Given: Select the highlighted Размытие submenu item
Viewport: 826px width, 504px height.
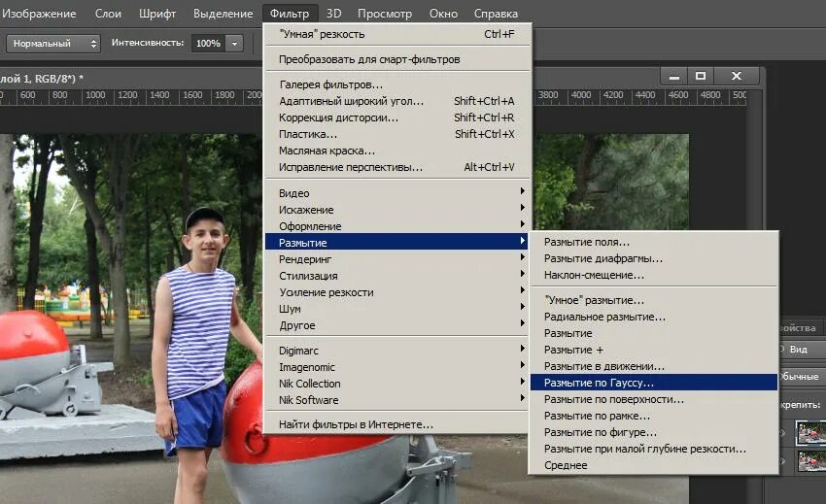Looking at the screenshot, I should click(396, 242).
